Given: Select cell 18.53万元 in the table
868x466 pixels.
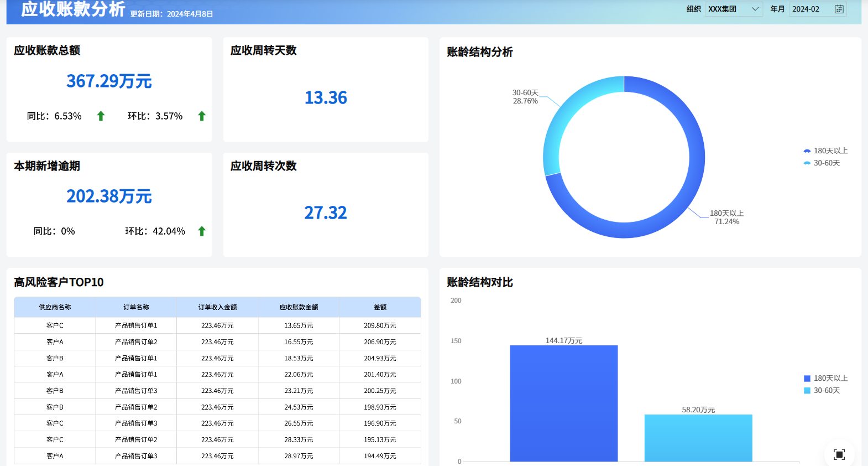Looking at the screenshot, I should (299, 358).
